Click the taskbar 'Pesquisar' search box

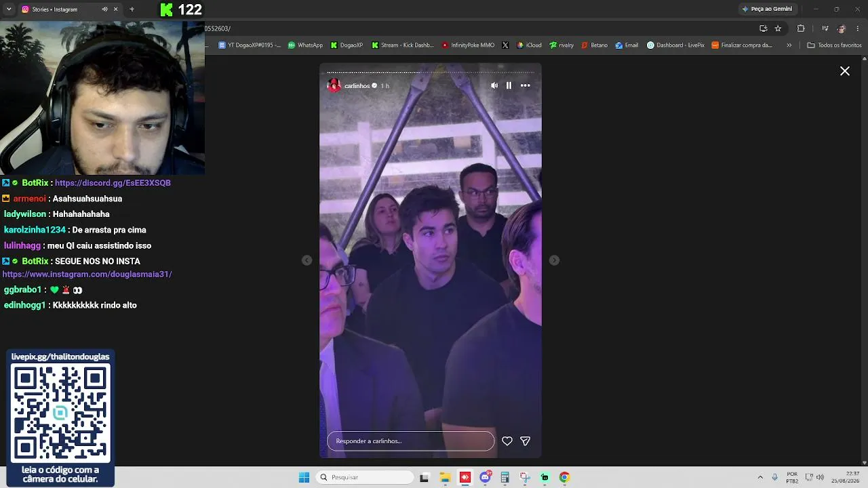[366, 477]
